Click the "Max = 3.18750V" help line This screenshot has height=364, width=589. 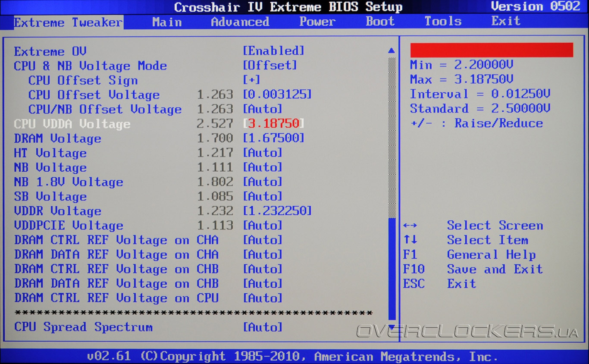tap(461, 80)
